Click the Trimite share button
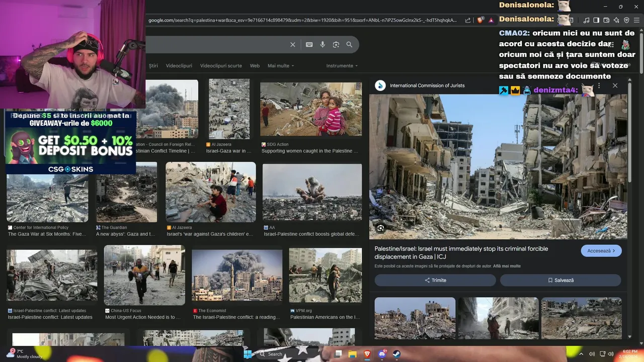Image resolution: width=644 pixels, height=362 pixels. [435, 280]
